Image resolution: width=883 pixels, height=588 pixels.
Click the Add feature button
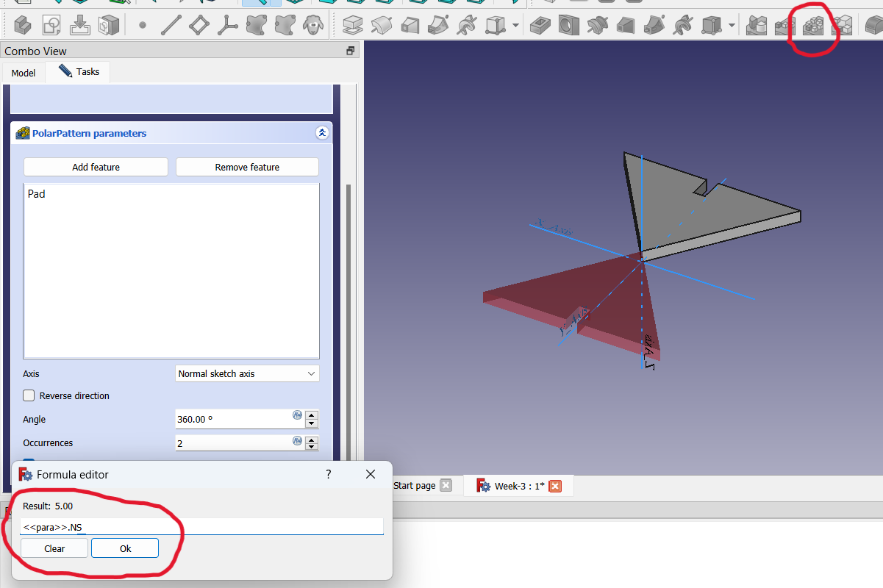point(96,167)
